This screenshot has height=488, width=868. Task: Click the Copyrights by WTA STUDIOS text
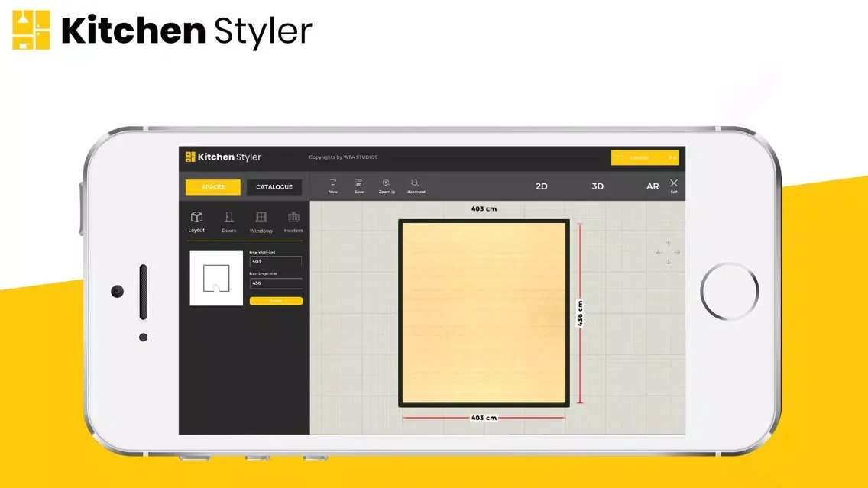pos(343,157)
